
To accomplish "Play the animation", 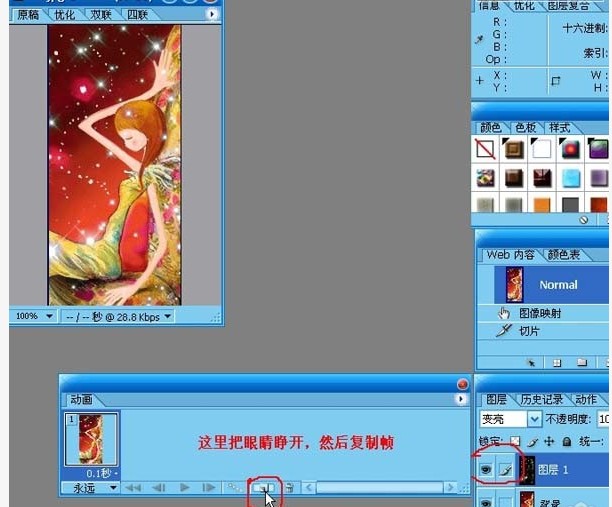I will (x=185, y=487).
